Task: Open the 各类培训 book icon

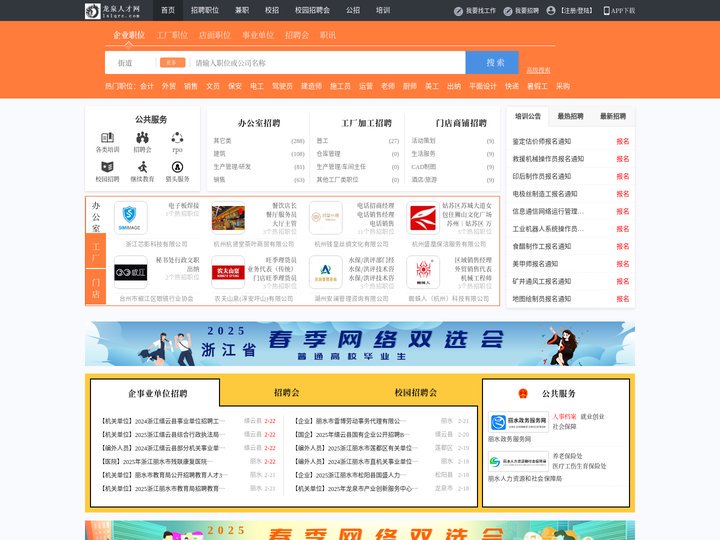Action: click(x=107, y=137)
